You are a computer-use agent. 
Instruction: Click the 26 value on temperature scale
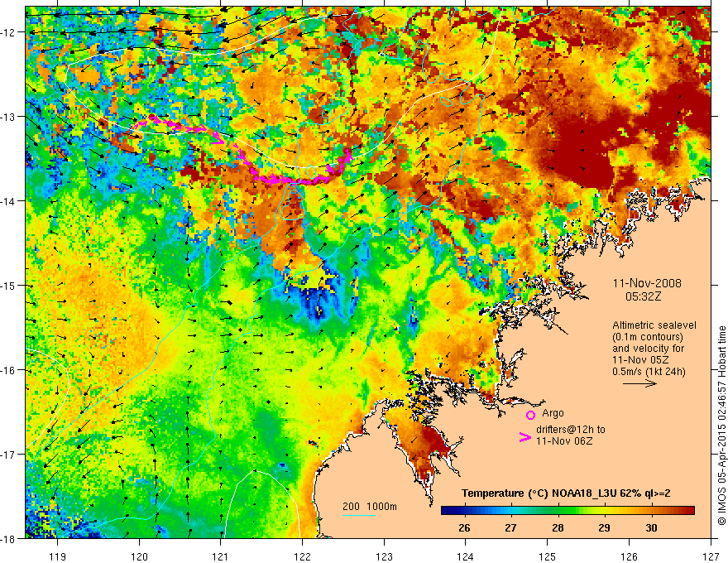tap(464, 528)
